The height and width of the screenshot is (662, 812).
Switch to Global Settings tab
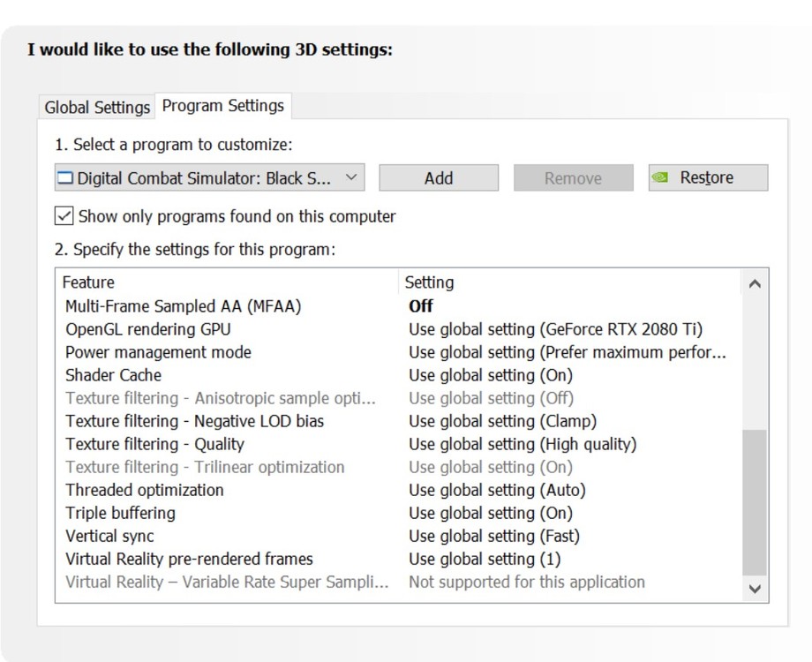pyautogui.click(x=97, y=108)
